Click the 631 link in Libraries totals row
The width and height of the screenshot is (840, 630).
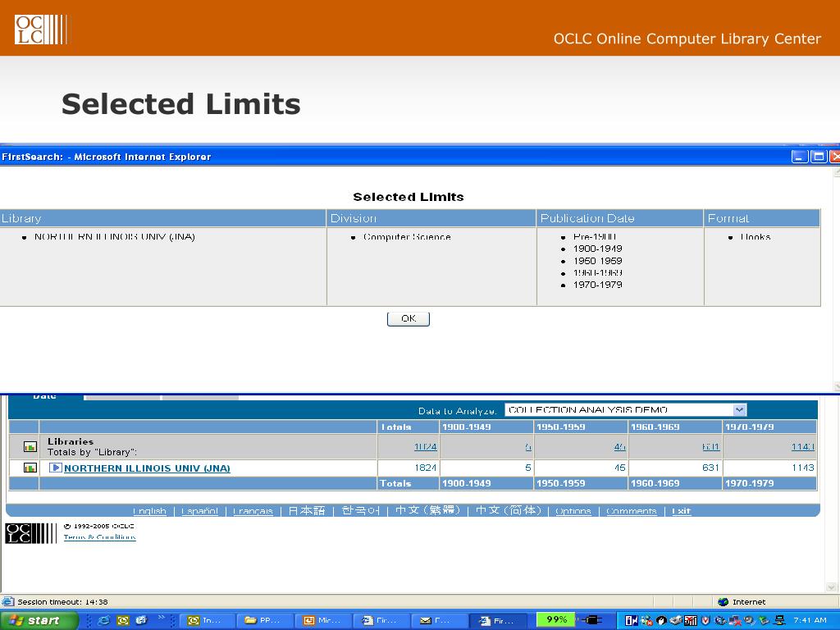click(x=711, y=447)
